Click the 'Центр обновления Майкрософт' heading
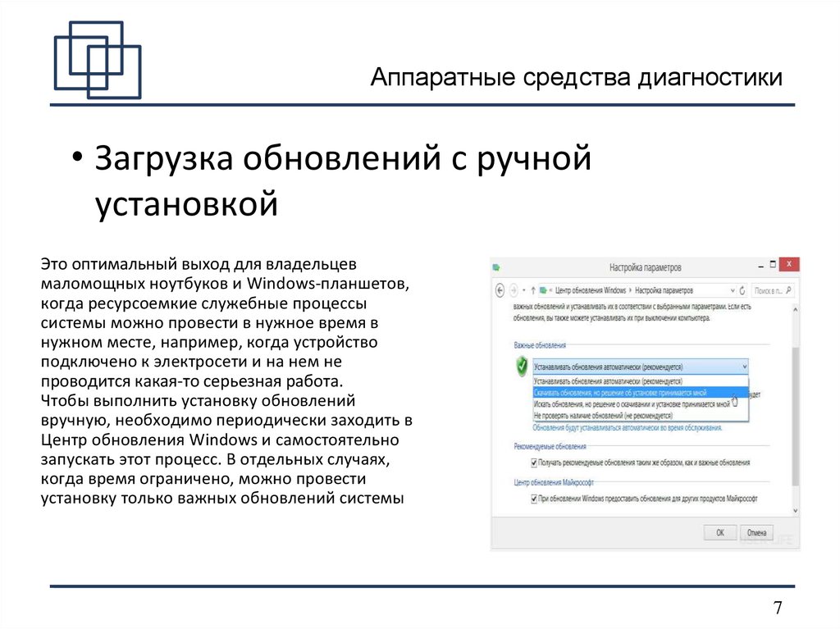This screenshot has width=840, height=629. coord(554,482)
